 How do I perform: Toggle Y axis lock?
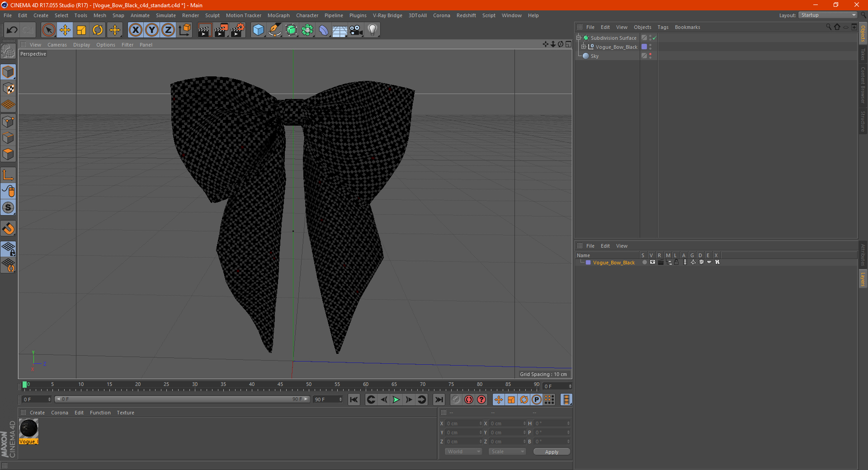pyautogui.click(x=152, y=30)
